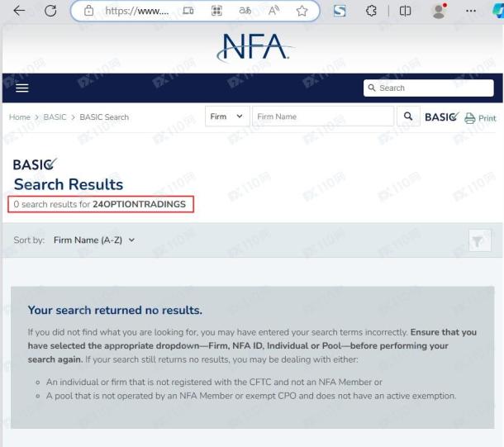
Task: Open the Sort by Firm Name (A-Z) dropdown
Action: point(94,240)
